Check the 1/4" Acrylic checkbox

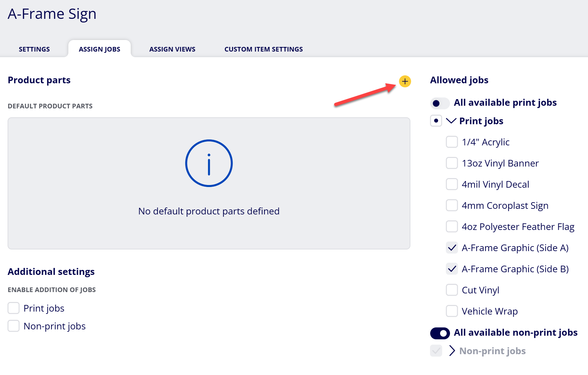[x=452, y=142]
